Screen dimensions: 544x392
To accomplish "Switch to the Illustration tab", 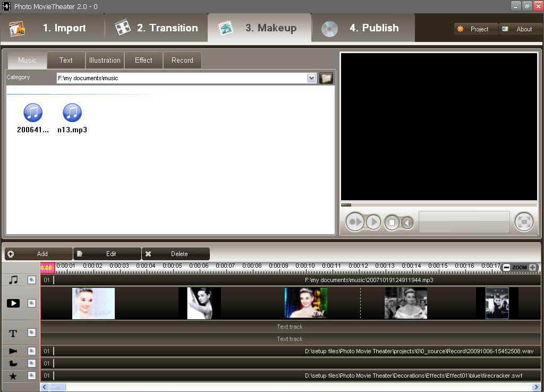I will [x=105, y=60].
